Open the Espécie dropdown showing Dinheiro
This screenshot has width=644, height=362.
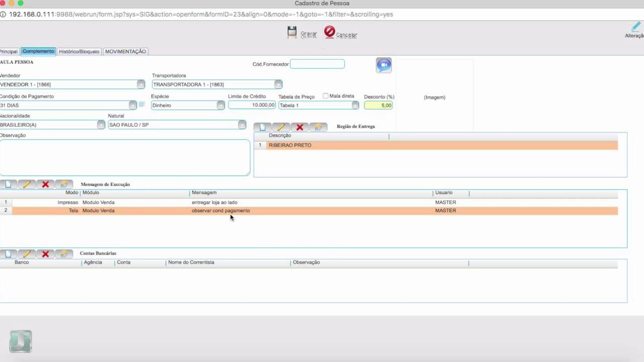click(220, 105)
